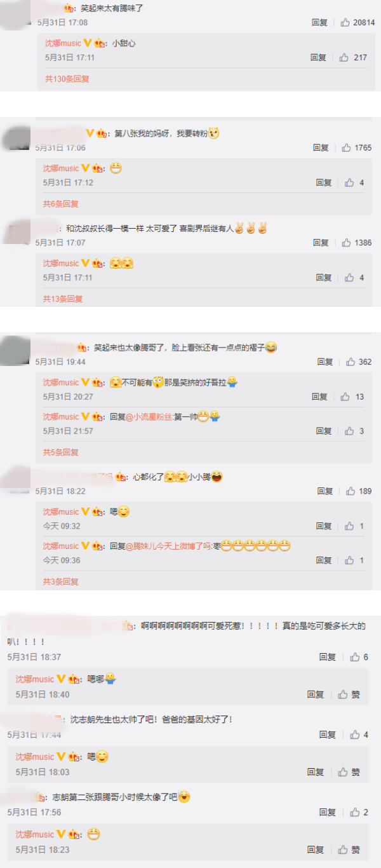This screenshot has width=381, height=868.
Task: Click 回复 on comment posted 5月31日 17:08
Action: click(319, 22)
